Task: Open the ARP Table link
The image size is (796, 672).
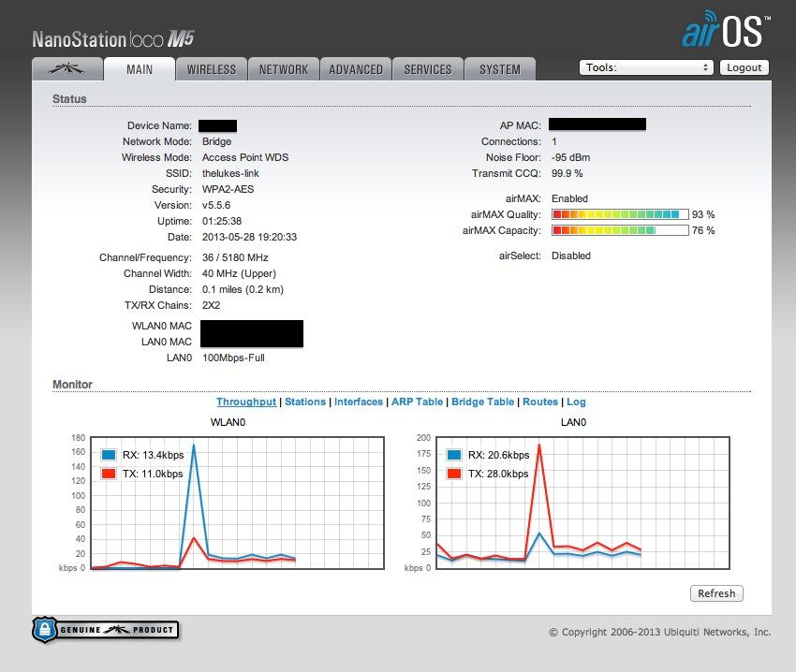Action: pos(417,402)
